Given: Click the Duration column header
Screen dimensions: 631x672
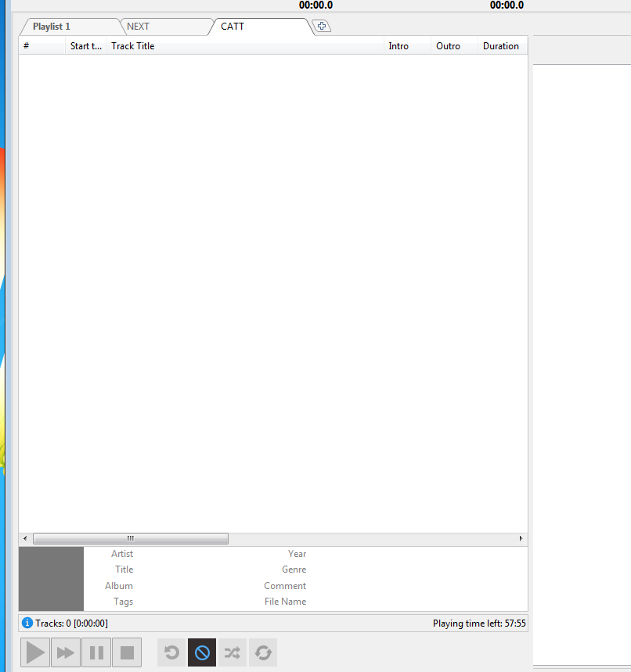Looking at the screenshot, I should 501,46.
